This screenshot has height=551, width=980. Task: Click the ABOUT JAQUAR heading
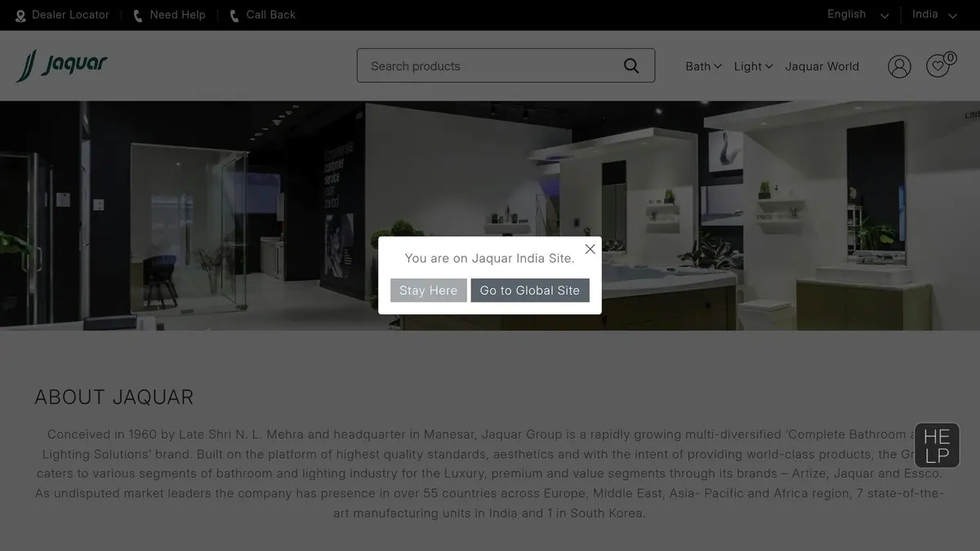click(114, 398)
